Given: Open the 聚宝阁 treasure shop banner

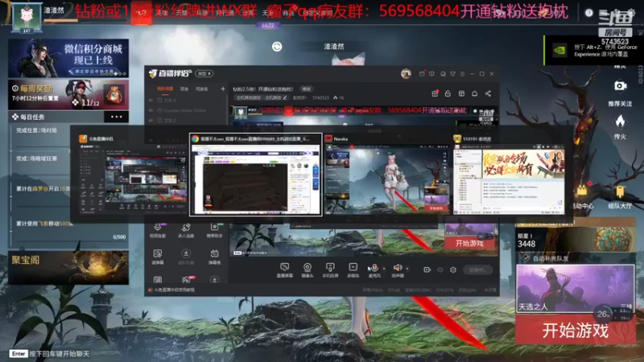Looking at the screenshot, I should pyautogui.click(x=68, y=267).
